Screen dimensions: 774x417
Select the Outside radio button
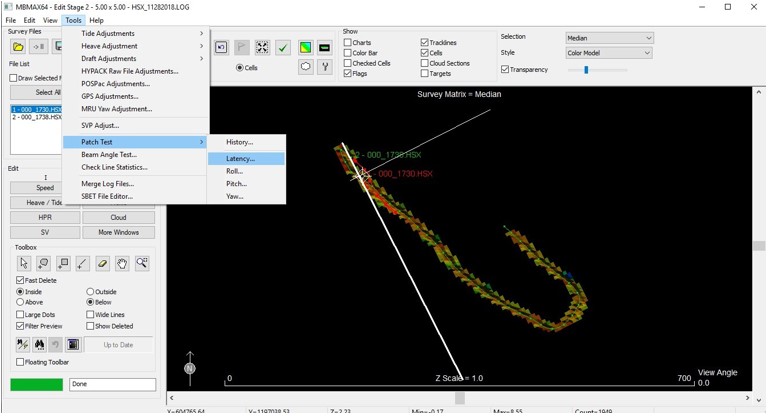pos(90,292)
